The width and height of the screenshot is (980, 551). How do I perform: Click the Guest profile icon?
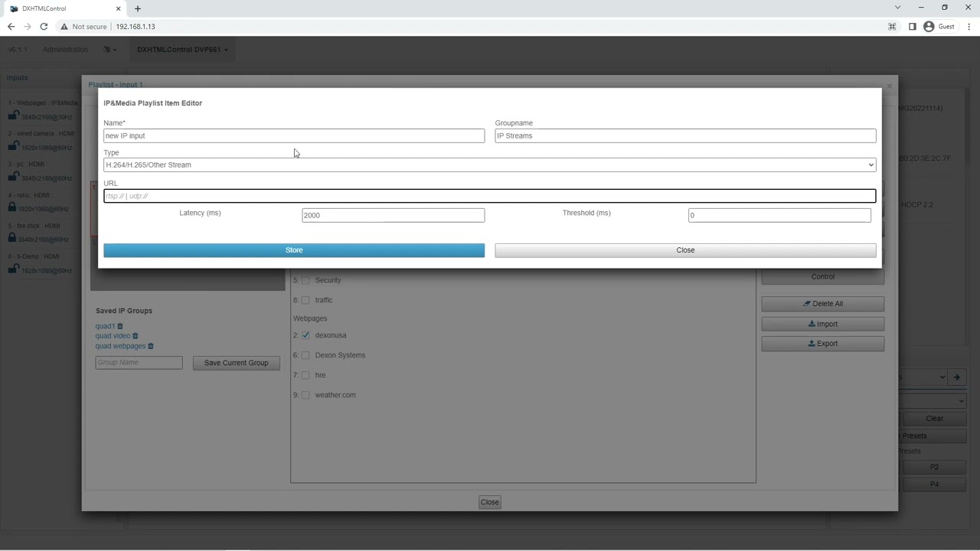[x=929, y=26]
